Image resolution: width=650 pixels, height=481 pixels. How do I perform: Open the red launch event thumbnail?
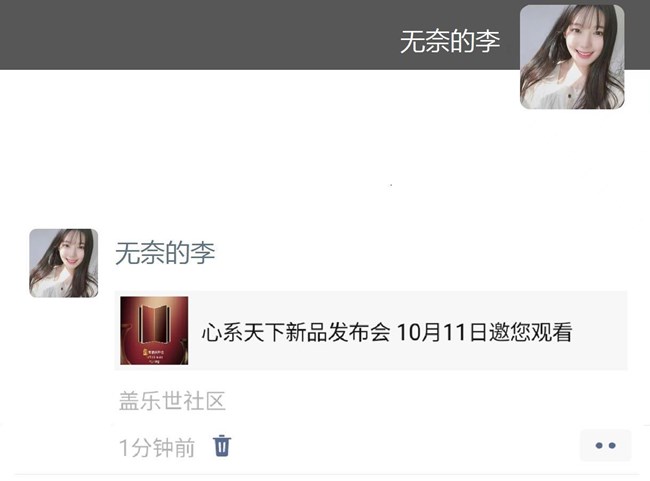(x=154, y=330)
